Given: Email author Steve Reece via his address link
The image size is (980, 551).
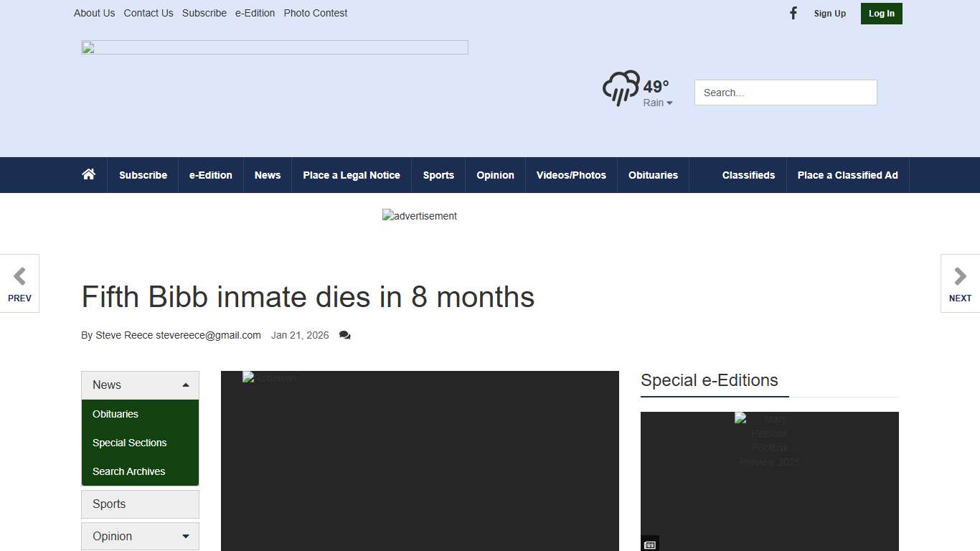Looking at the screenshot, I should 210,335.
